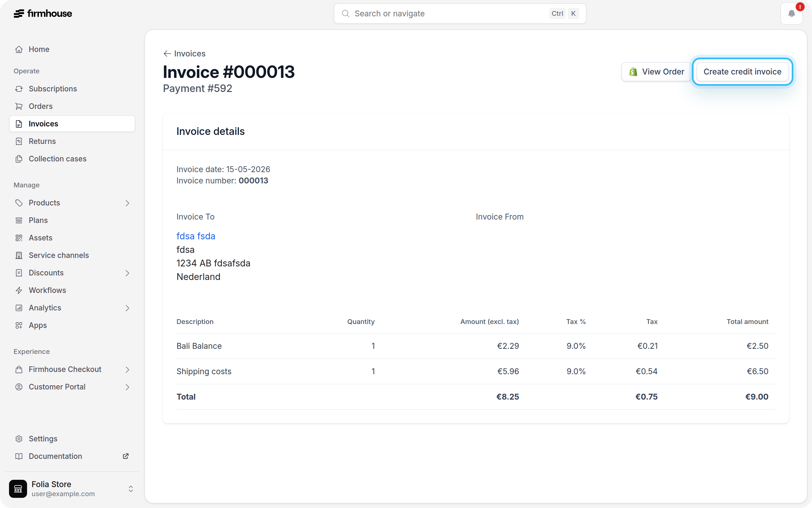Viewport: 812px width, 508px height.
Task: Open customer link fdsa fsda
Action: tap(196, 236)
